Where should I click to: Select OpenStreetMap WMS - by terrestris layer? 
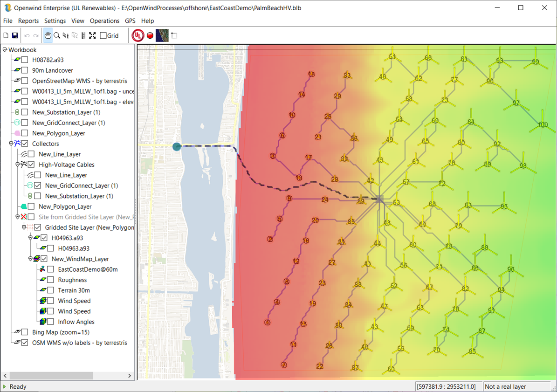[80, 81]
